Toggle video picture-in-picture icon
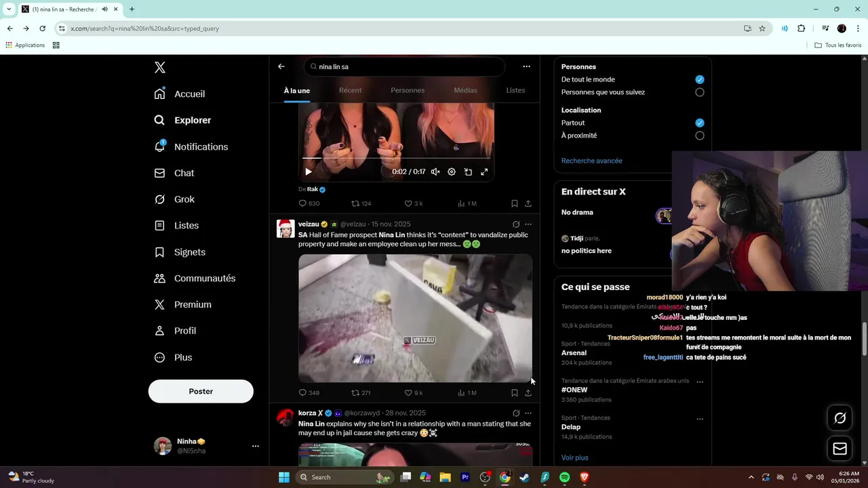This screenshot has height=488, width=868. 468,172
